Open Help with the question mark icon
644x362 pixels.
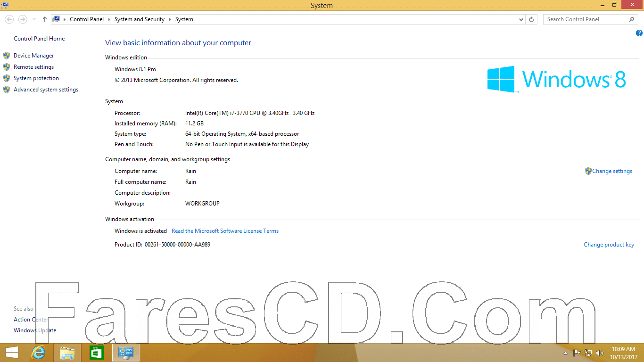[639, 33]
